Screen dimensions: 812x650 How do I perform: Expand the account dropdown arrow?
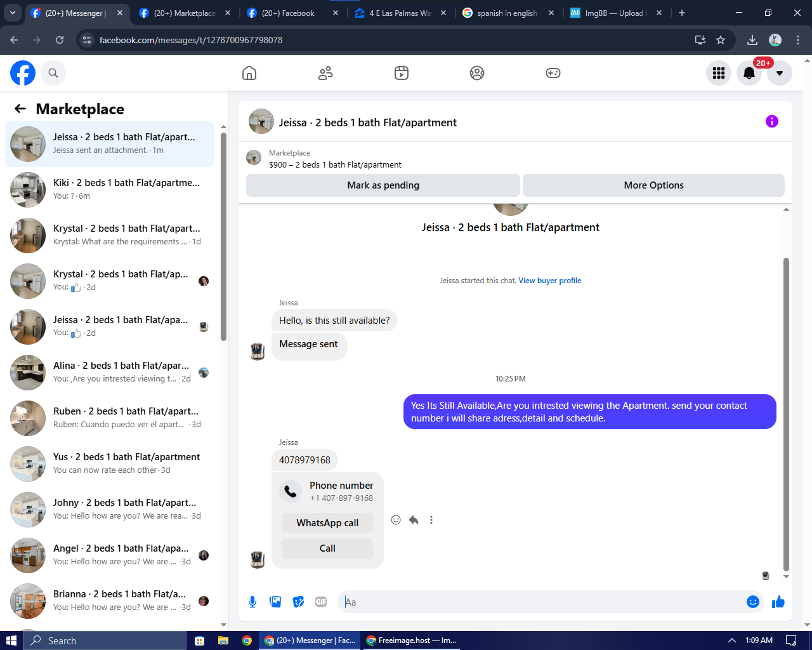pos(780,73)
